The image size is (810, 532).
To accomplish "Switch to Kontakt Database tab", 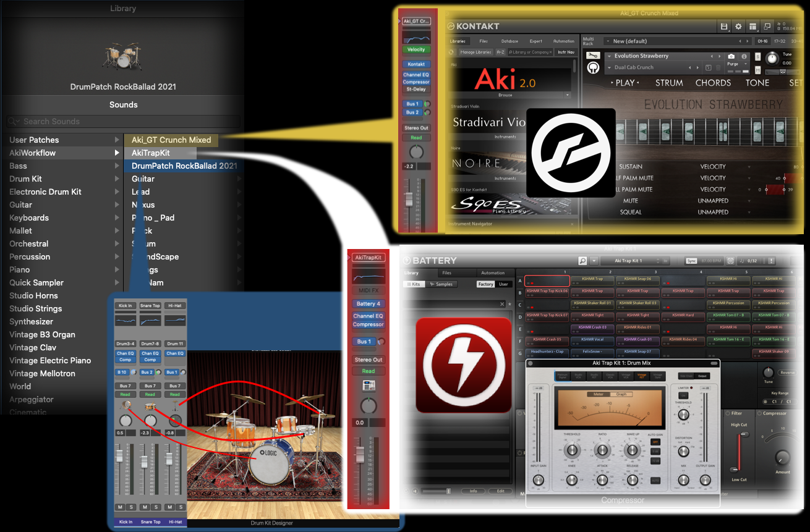I will point(509,41).
